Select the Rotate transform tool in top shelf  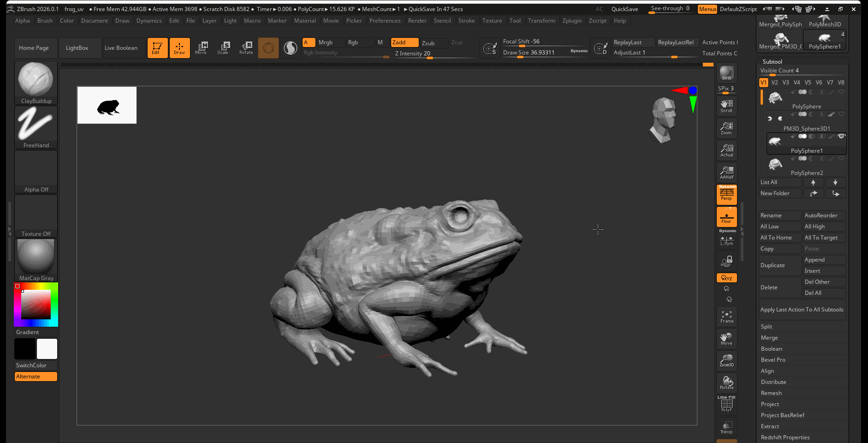pos(246,48)
